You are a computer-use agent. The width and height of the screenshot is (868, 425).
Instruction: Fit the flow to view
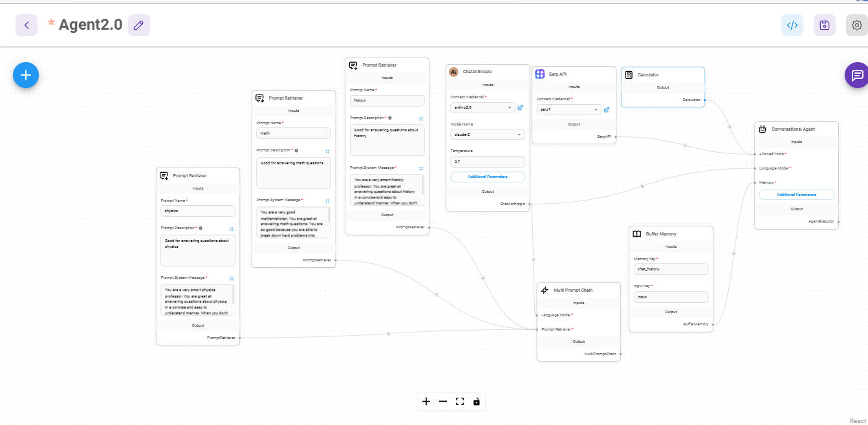point(460,401)
